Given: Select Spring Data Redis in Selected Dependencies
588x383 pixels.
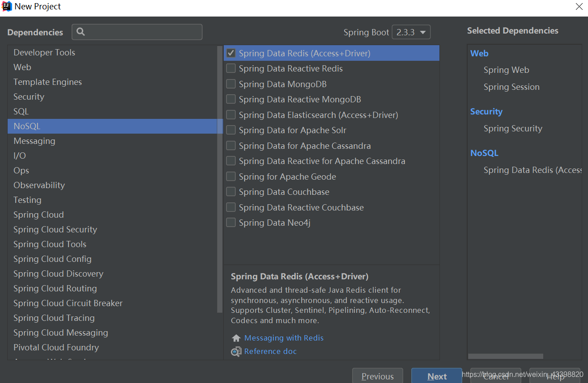Looking at the screenshot, I should 533,170.
